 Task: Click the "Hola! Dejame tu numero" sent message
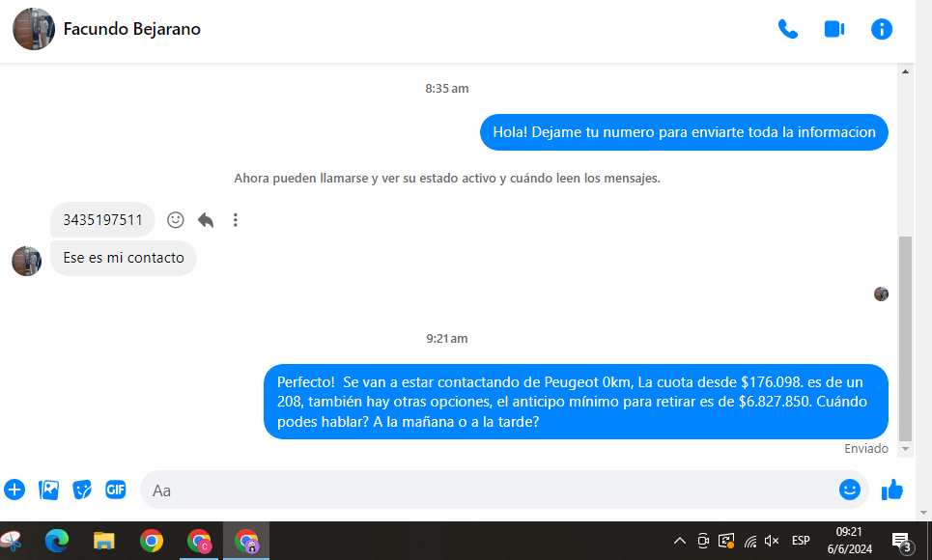point(684,132)
